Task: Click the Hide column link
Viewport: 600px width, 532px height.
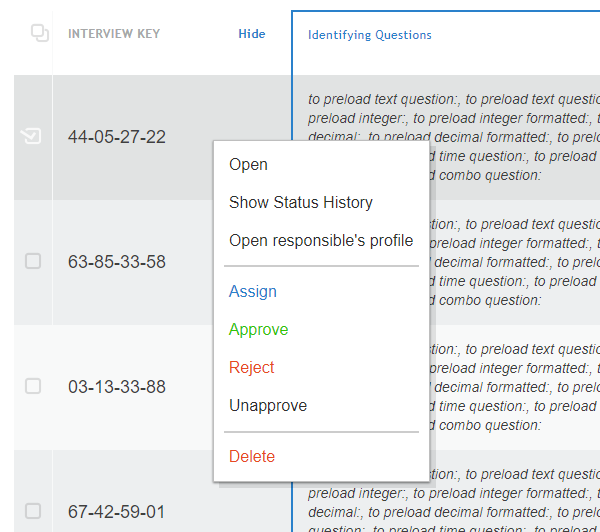Action: (252, 34)
